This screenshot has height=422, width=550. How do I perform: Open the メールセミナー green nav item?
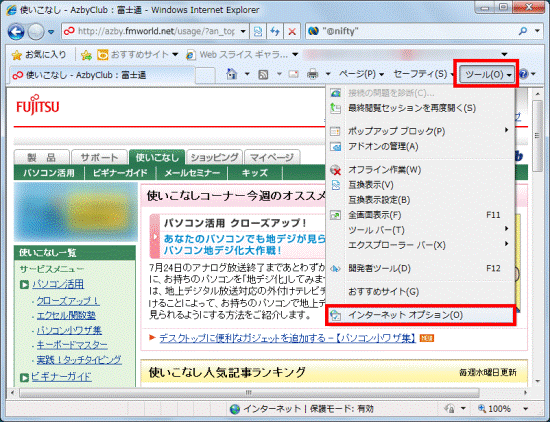tap(192, 173)
